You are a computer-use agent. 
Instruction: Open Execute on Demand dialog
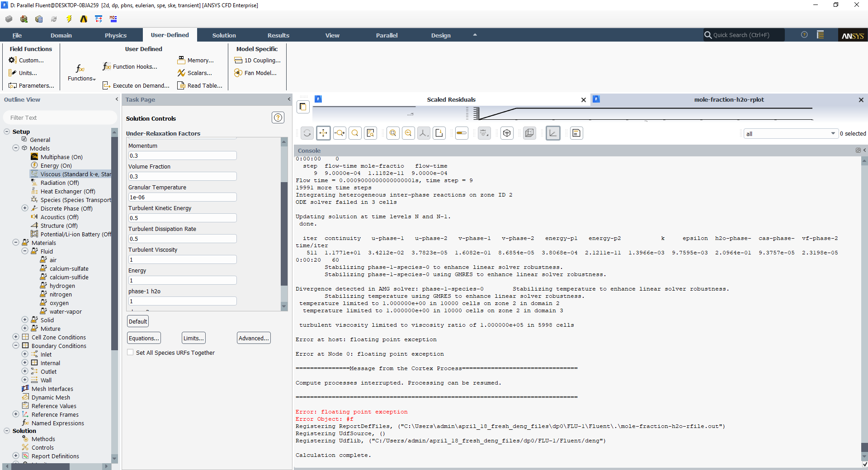136,85
